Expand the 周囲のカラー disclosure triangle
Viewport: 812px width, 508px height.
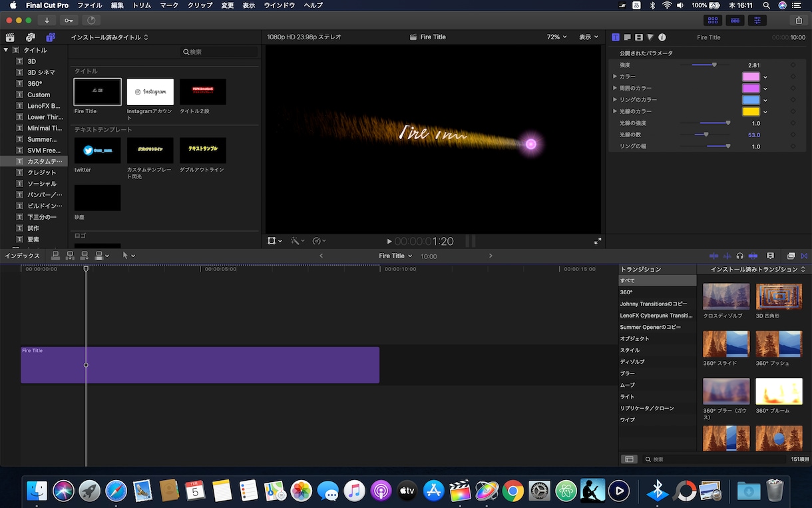pyautogui.click(x=615, y=88)
